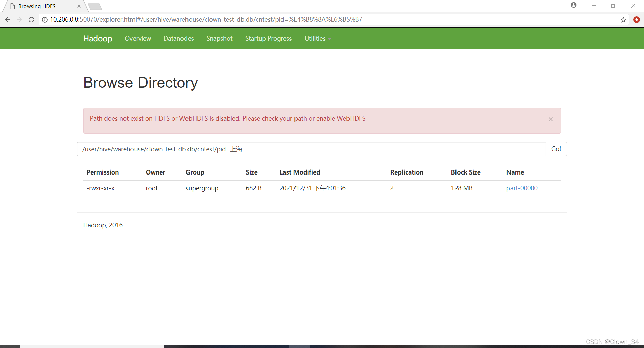Go to the Snapshot page
This screenshot has width=644, height=348.
[x=219, y=39]
